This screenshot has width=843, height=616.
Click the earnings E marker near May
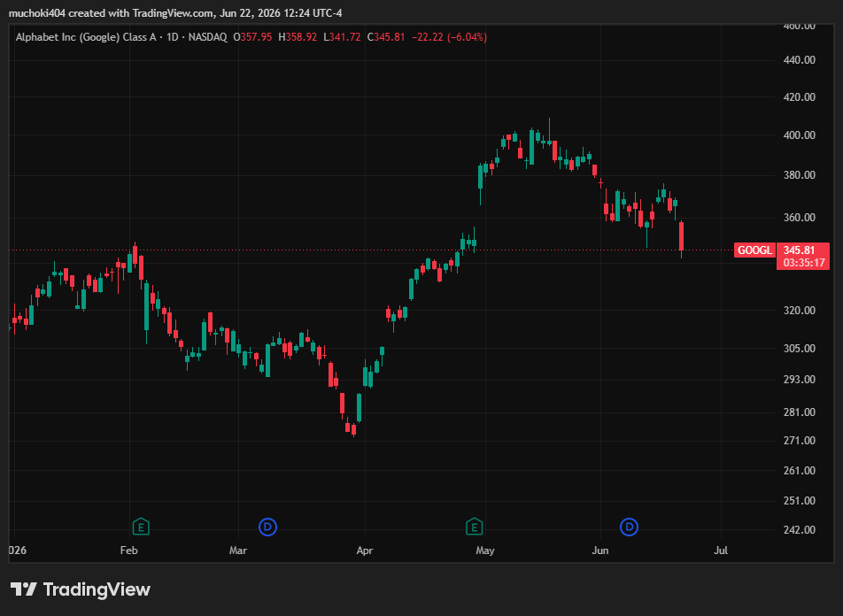pyautogui.click(x=474, y=527)
